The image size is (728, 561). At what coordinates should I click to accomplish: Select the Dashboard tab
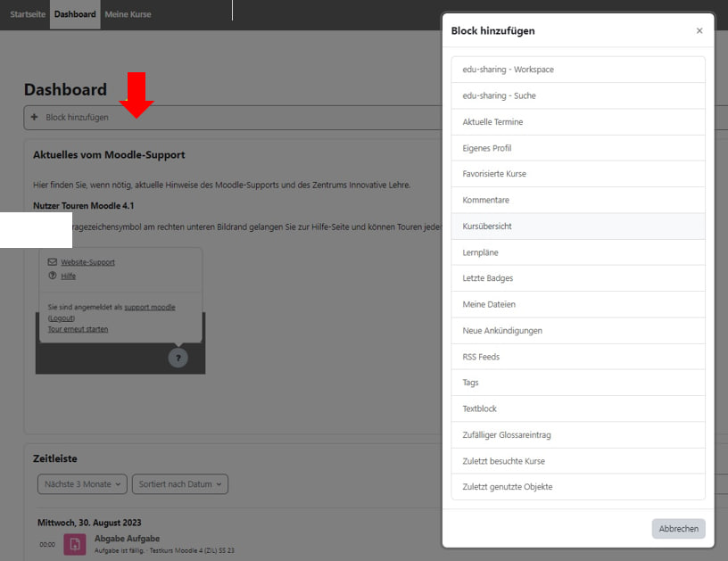tap(75, 15)
